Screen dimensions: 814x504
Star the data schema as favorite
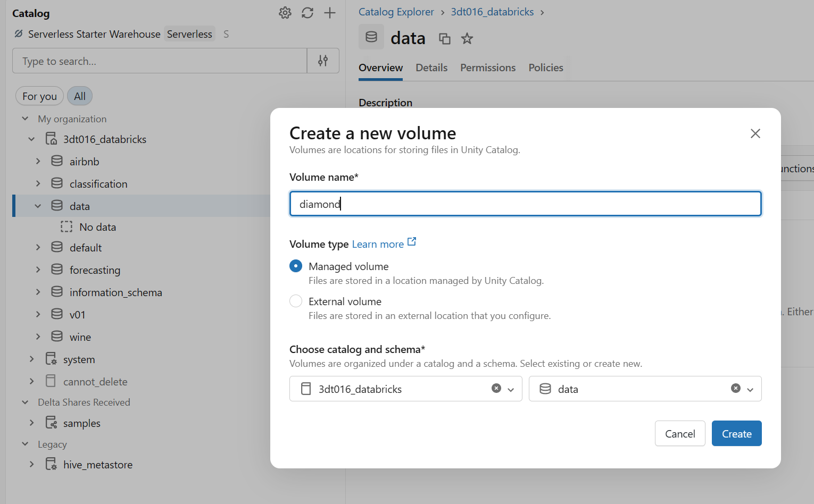[467, 38]
